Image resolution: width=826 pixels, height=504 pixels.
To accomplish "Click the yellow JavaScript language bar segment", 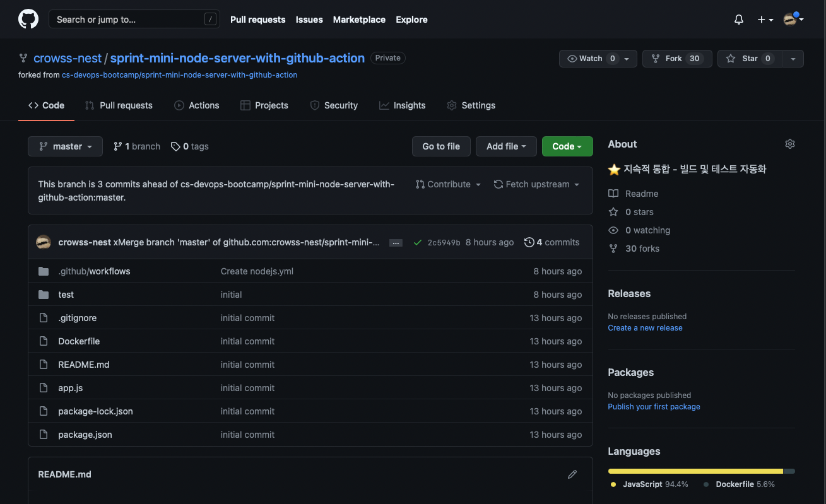I will point(695,471).
